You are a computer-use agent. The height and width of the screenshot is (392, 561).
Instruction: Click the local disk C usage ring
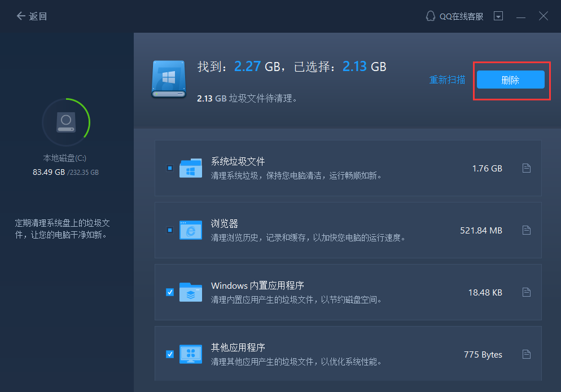pyautogui.click(x=66, y=122)
